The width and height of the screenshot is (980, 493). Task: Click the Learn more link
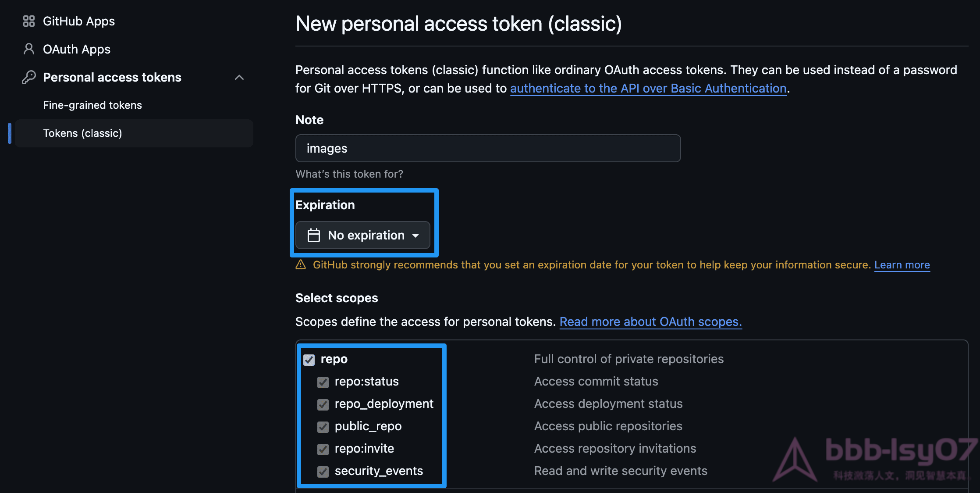(902, 265)
